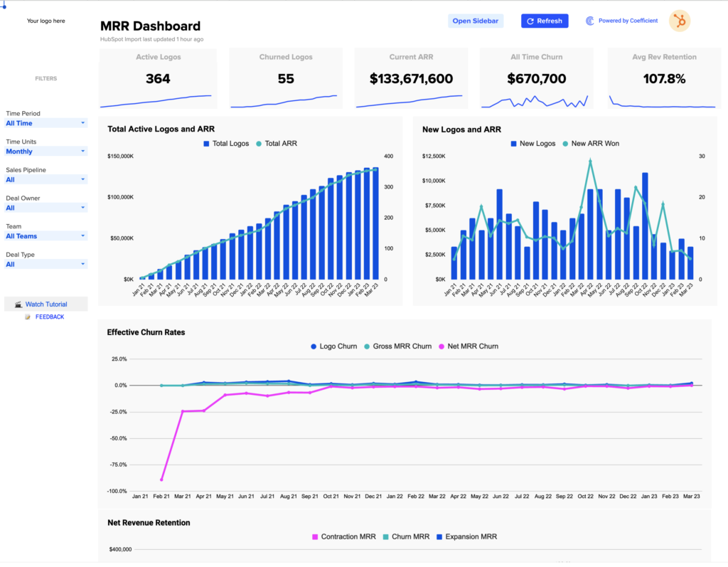Click the New ARR Won teal legend marker
The height and width of the screenshot is (567, 728).
(x=565, y=144)
